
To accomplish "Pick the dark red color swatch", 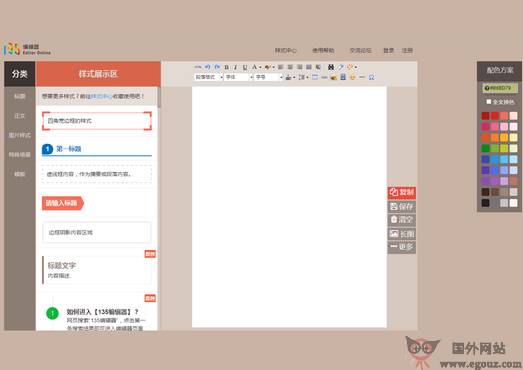I will click(485, 116).
